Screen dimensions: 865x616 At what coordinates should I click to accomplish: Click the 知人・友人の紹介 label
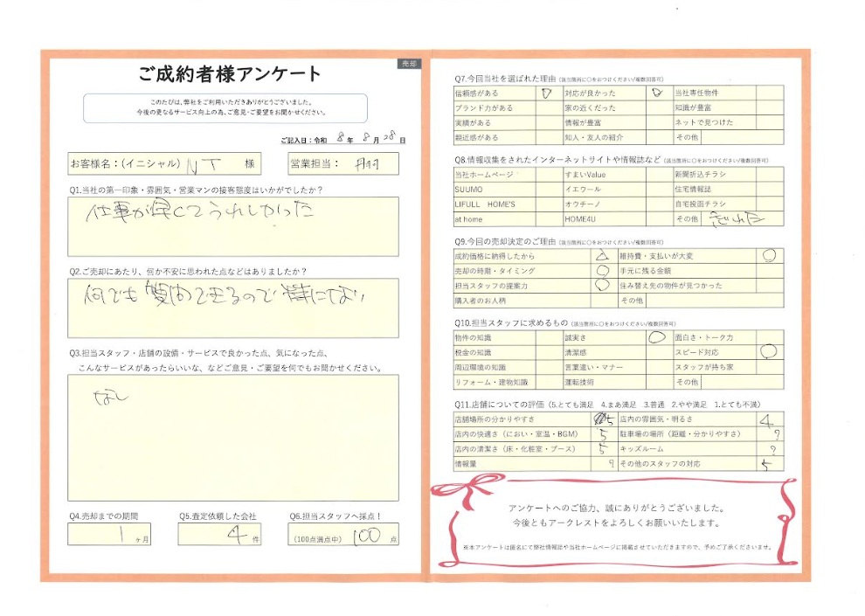(x=593, y=137)
